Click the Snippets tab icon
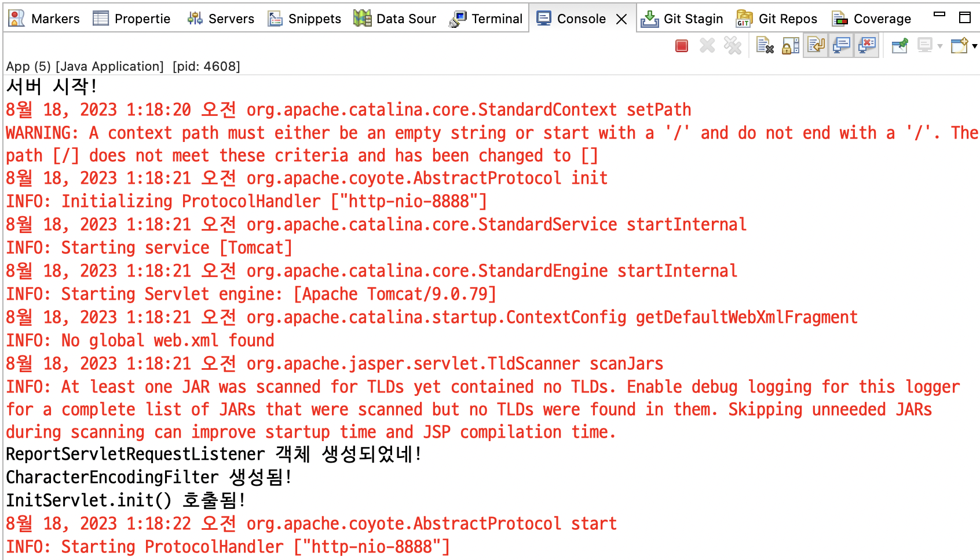The image size is (980, 560). pyautogui.click(x=275, y=19)
